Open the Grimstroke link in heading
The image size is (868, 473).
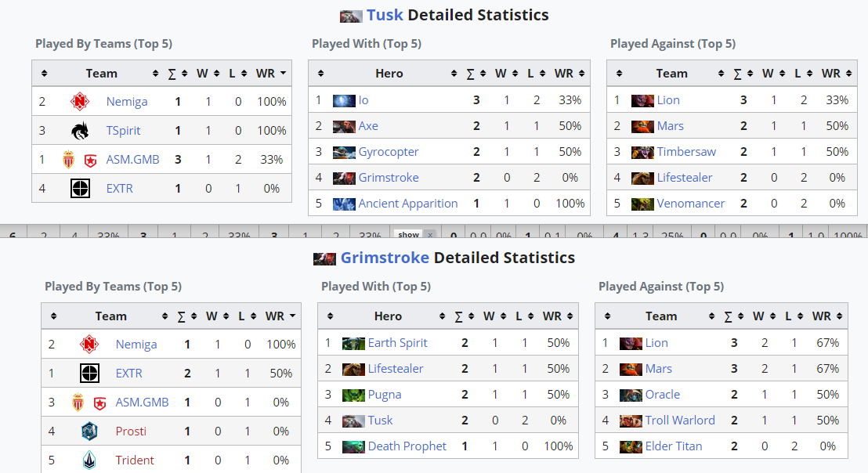[385, 258]
